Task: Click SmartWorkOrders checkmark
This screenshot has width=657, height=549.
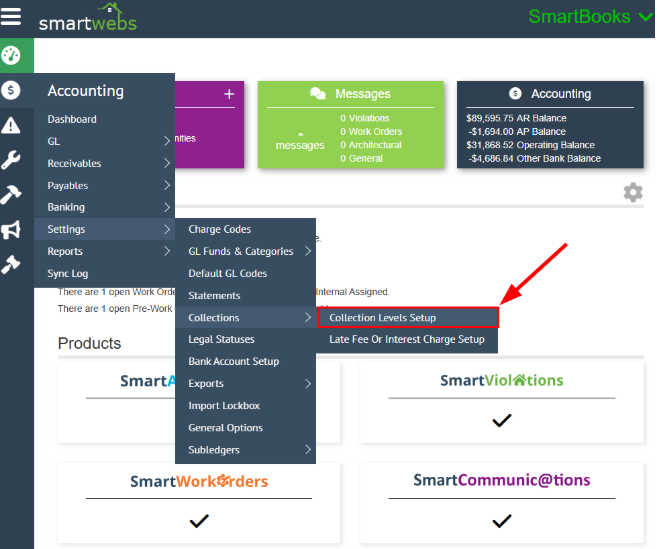Action: (x=199, y=521)
